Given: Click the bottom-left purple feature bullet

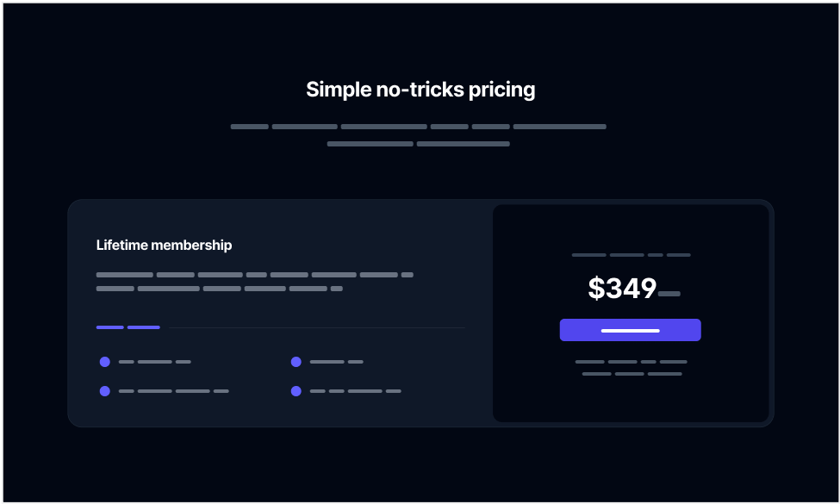Looking at the screenshot, I should click(105, 391).
